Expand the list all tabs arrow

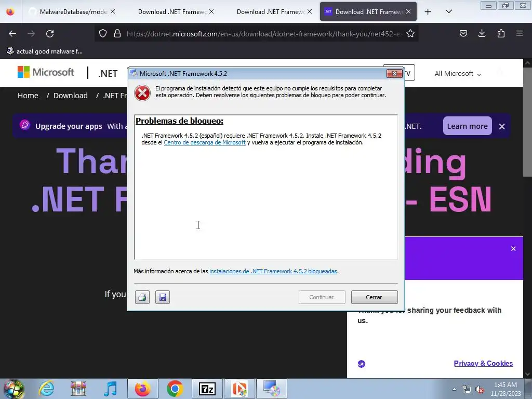click(448, 12)
